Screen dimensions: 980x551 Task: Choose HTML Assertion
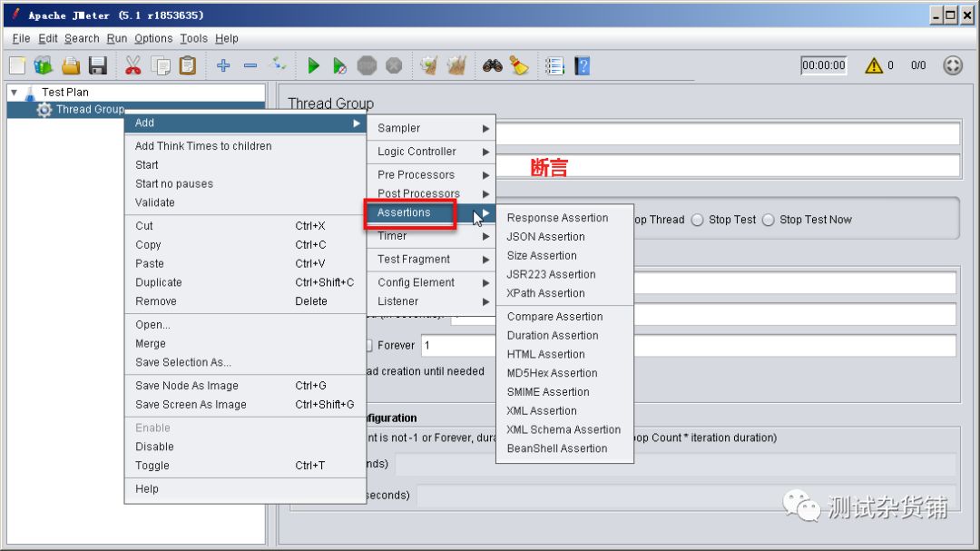pos(564,354)
